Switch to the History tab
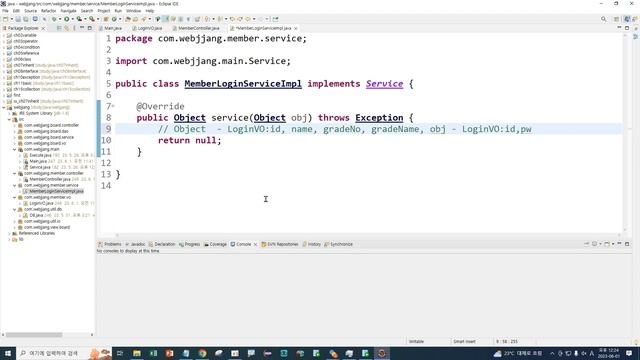This screenshot has width=640, height=360. pos(312,244)
